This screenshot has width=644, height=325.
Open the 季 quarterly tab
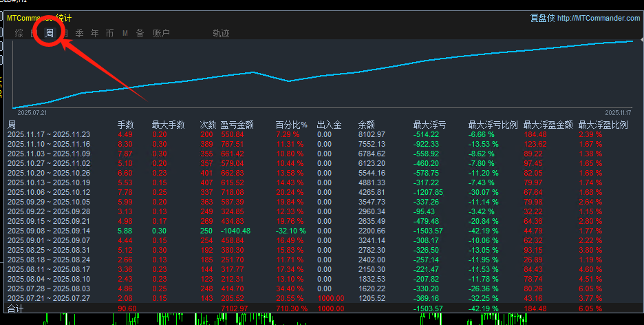pyautogui.click(x=80, y=33)
